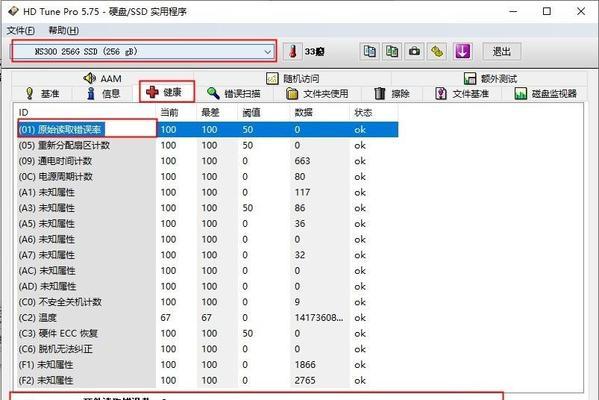The image size is (599, 400).
Task: Click the purple down-arrow icon
Action: pos(462,51)
